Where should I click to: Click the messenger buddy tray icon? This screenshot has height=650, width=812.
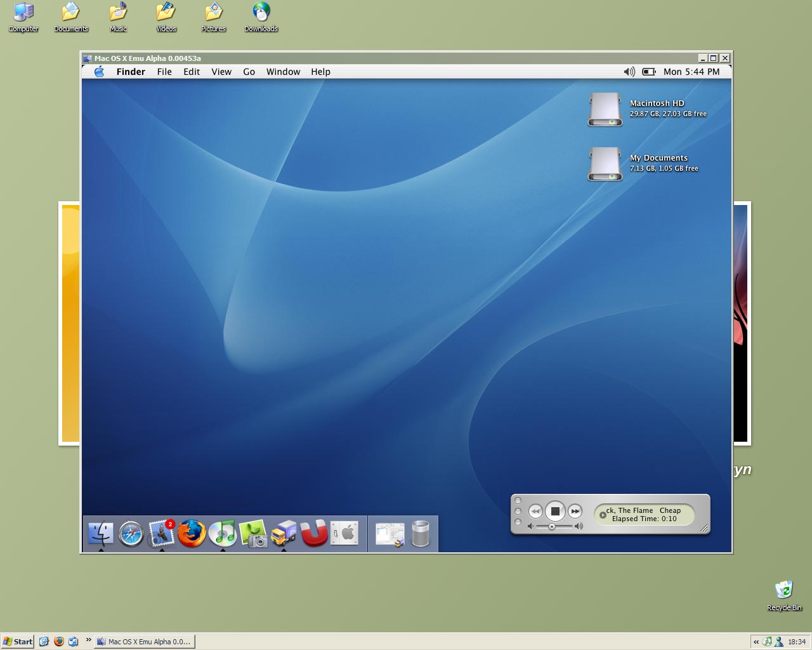(778, 642)
